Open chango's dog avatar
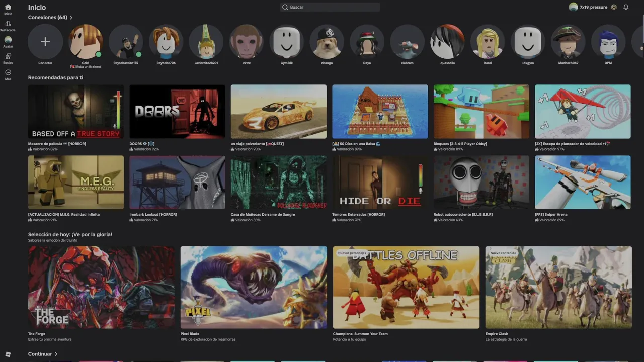This screenshot has height=362, width=644. [x=327, y=42]
